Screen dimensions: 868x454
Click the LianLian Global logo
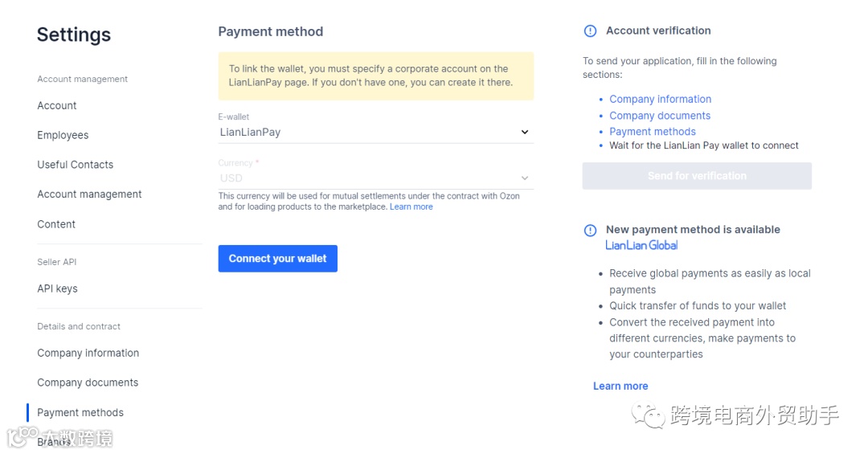pyautogui.click(x=641, y=245)
